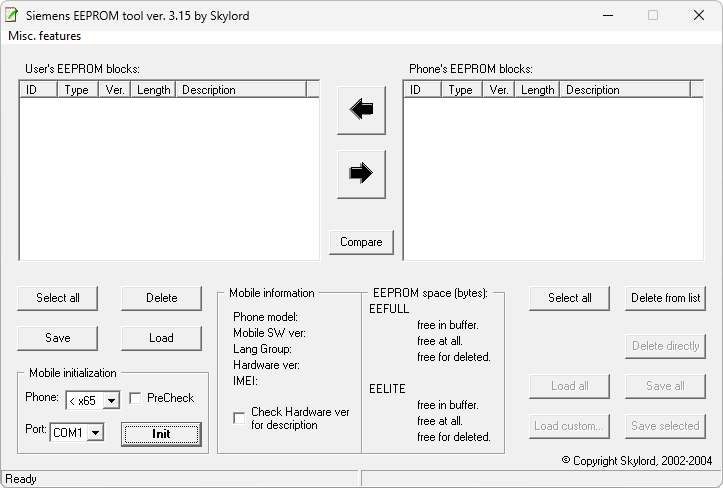Sort user blocks by ID column
Image resolution: width=723 pixels, height=488 pixels.
point(39,89)
